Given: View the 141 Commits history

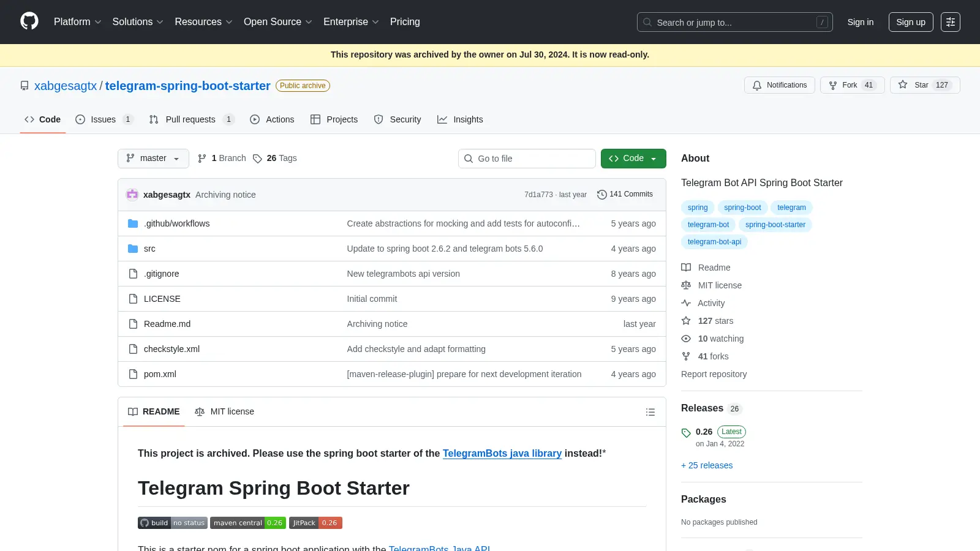Looking at the screenshot, I should [x=625, y=194].
